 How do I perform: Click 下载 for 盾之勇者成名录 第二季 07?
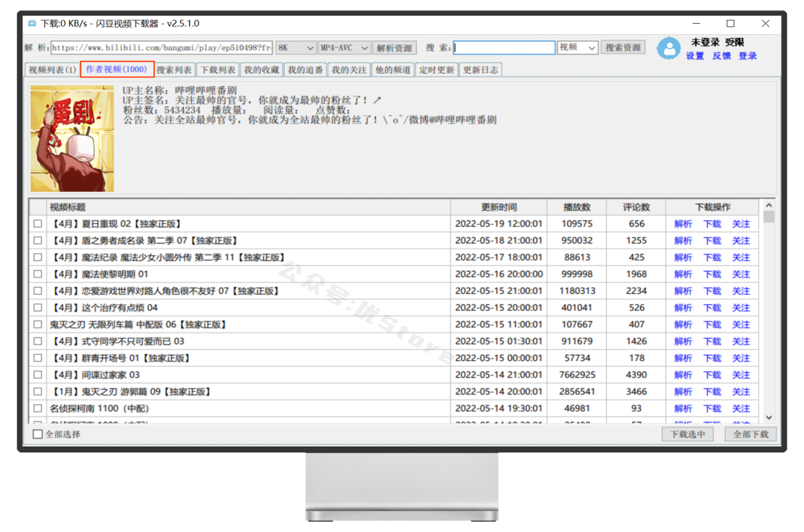click(712, 240)
